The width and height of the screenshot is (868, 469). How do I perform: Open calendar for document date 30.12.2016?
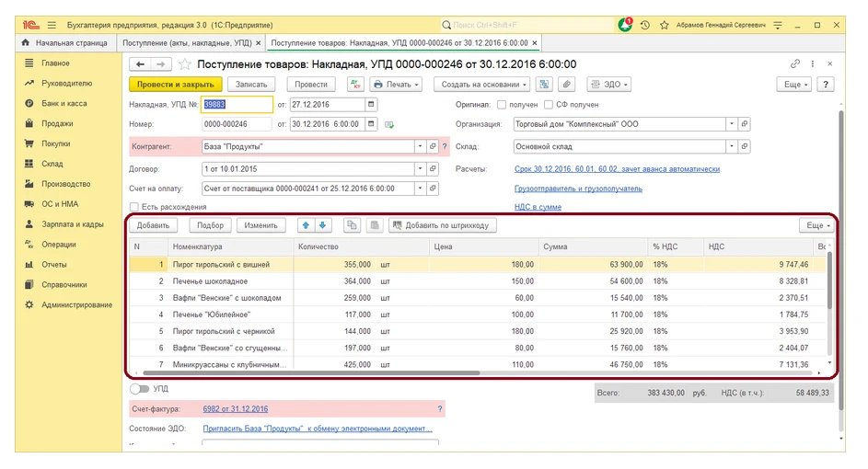pyautogui.click(x=372, y=124)
